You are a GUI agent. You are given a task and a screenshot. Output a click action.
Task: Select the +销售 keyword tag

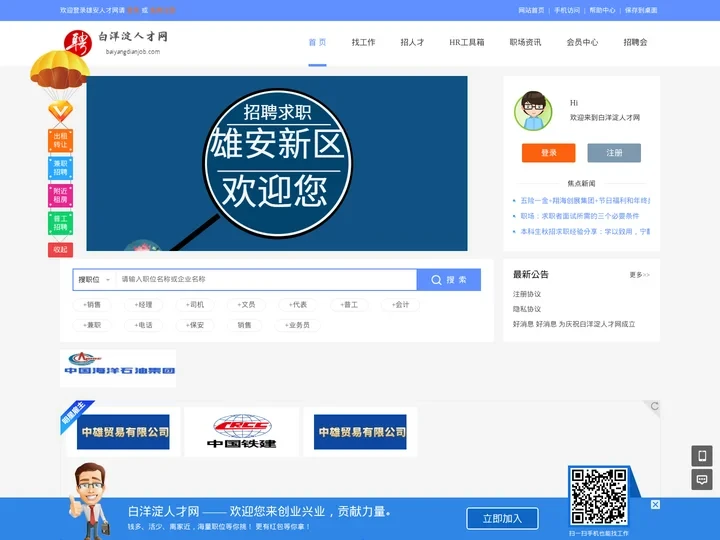[x=92, y=304]
